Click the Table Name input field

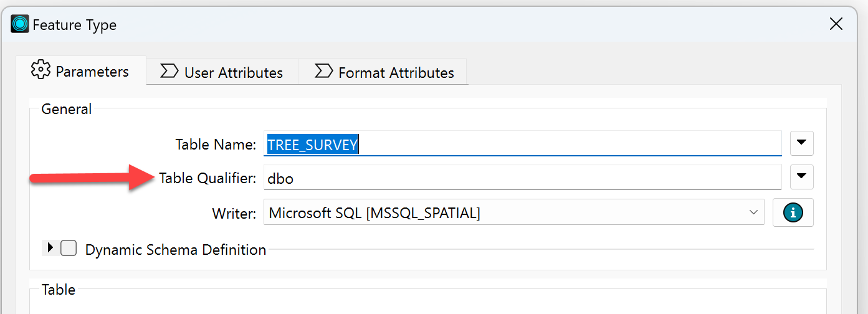pyautogui.click(x=522, y=144)
